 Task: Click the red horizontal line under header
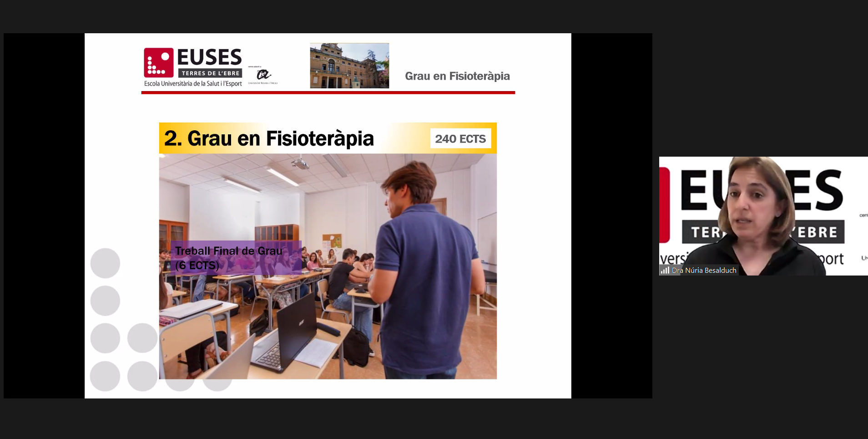pos(328,92)
